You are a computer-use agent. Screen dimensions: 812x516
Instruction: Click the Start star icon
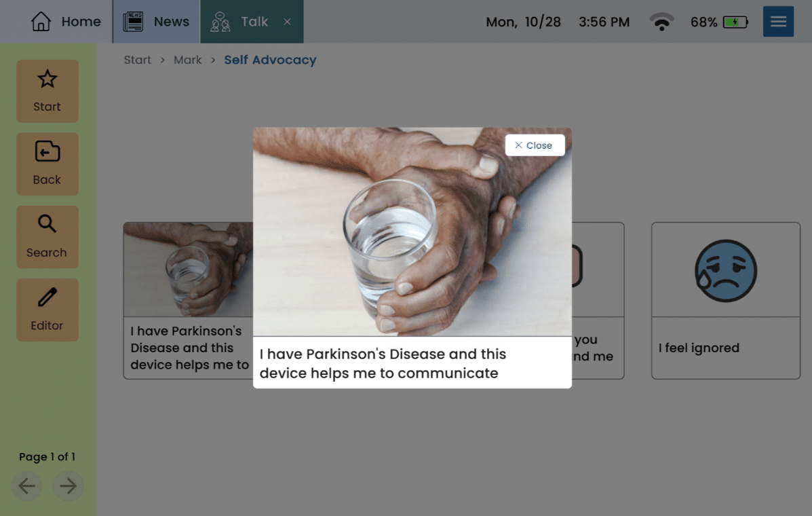[x=47, y=80]
